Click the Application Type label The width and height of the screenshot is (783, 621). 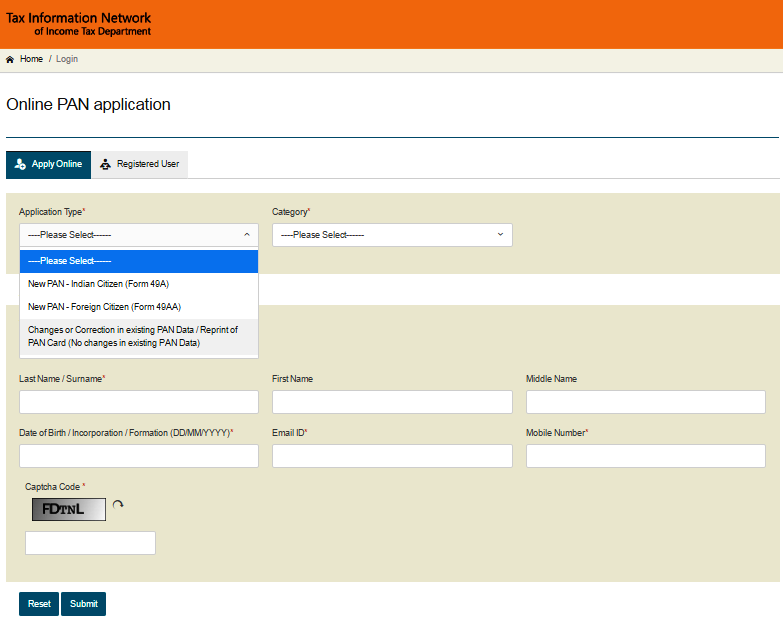(52, 212)
